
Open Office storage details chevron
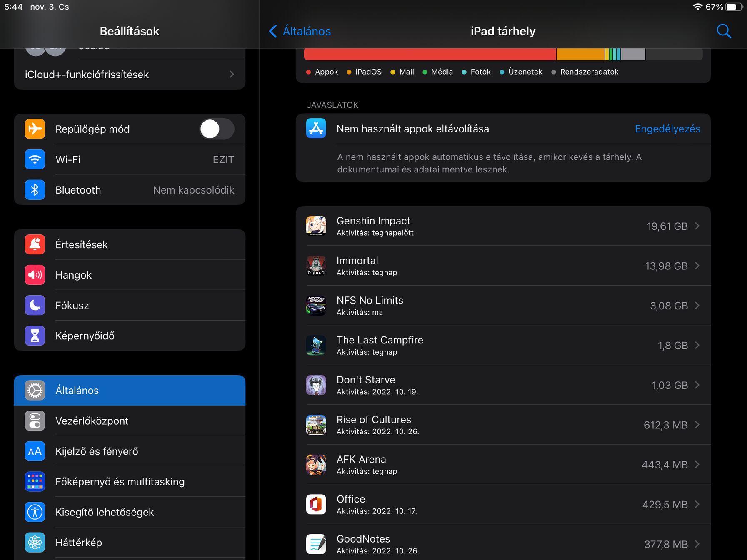click(697, 504)
